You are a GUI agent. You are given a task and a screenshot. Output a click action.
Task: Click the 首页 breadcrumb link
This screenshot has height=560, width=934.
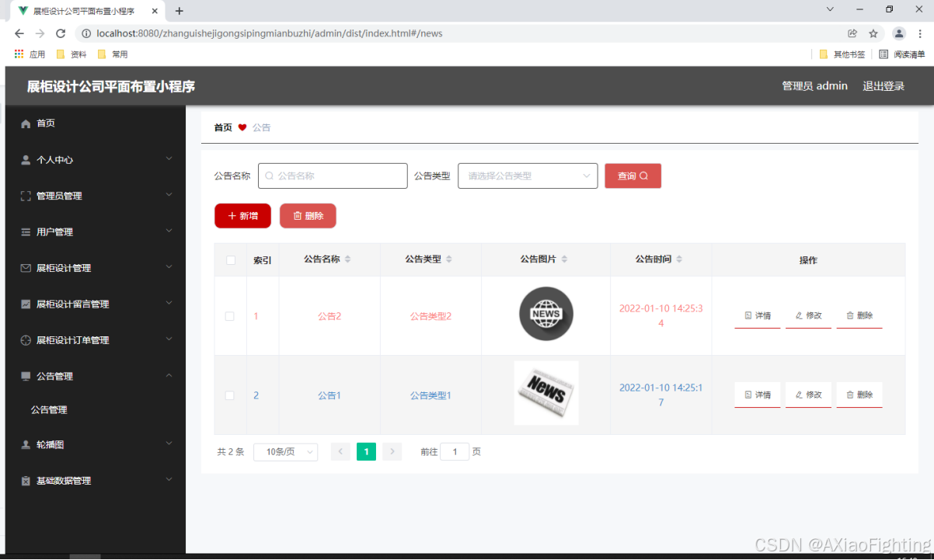[223, 127]
